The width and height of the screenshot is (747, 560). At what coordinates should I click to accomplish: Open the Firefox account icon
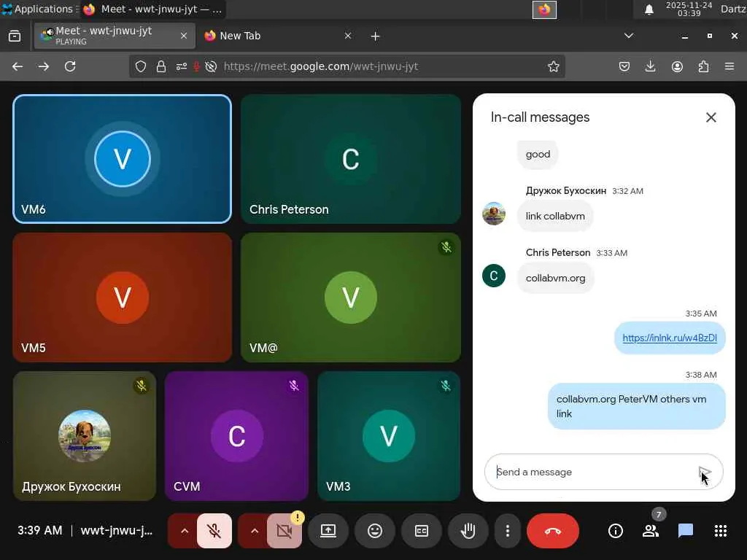tap(677, 66)
